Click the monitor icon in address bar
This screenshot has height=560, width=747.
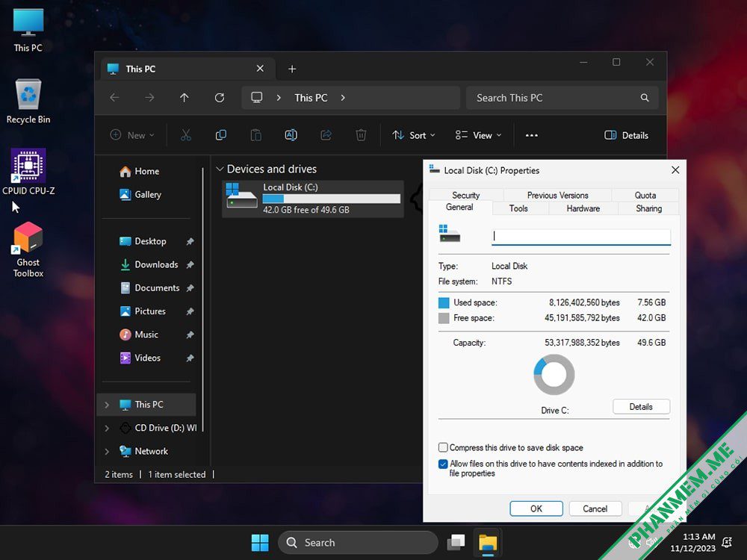tap(257, 98)
